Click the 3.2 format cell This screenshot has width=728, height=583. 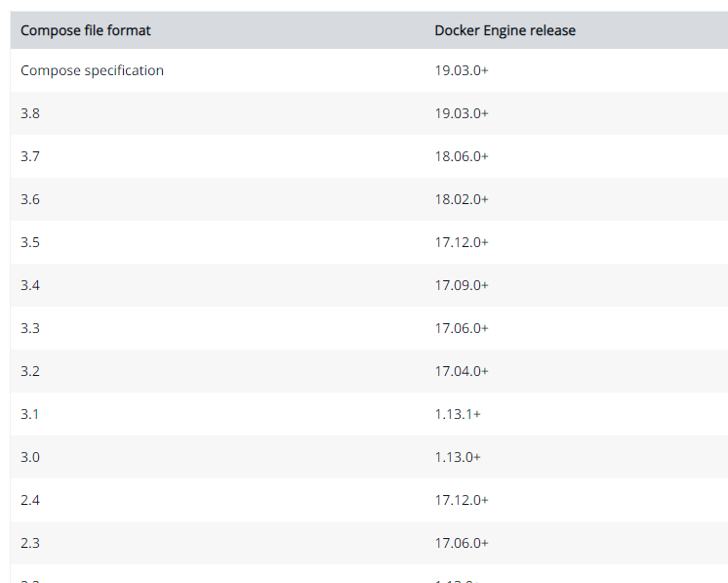(x=30, y=371)
